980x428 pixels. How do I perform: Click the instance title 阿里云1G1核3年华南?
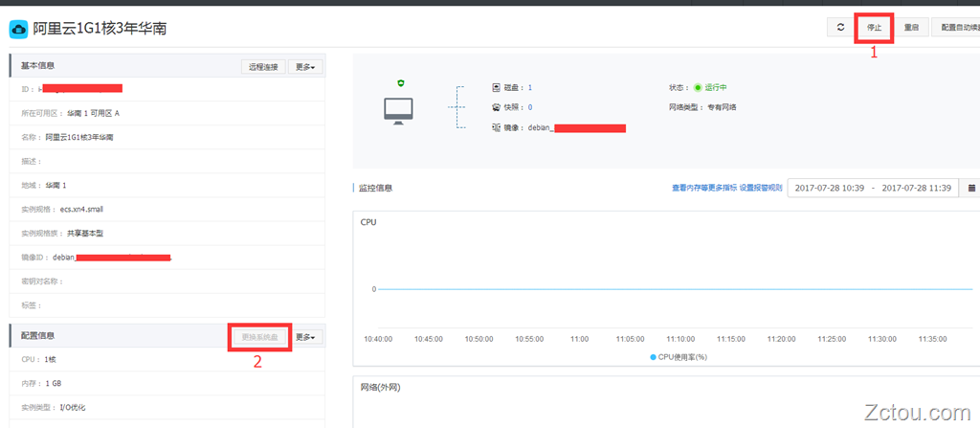point(100,28)
